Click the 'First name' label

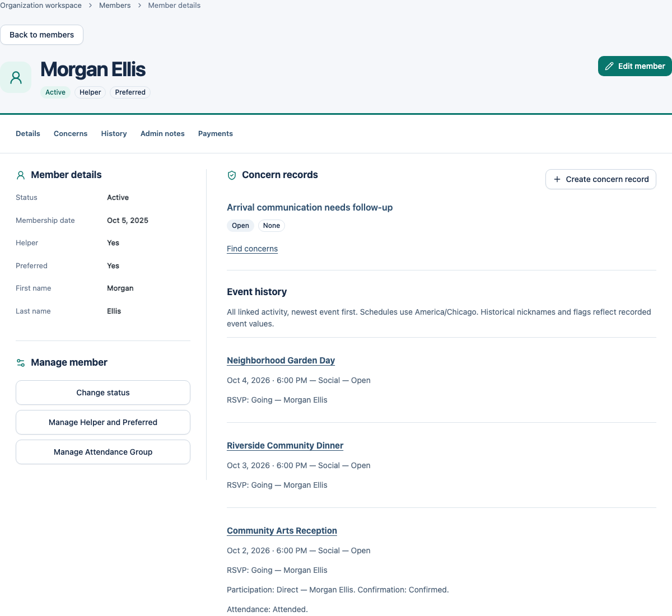[34, 288]
